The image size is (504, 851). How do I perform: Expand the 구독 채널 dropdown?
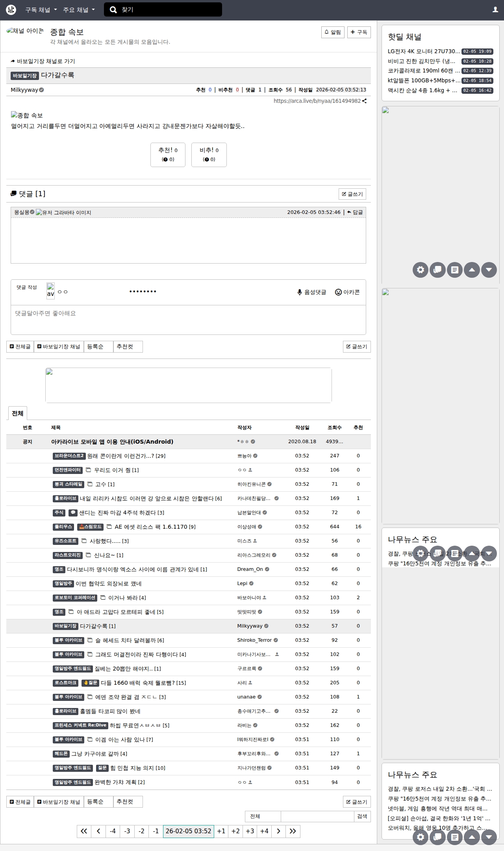pos(41,10)
